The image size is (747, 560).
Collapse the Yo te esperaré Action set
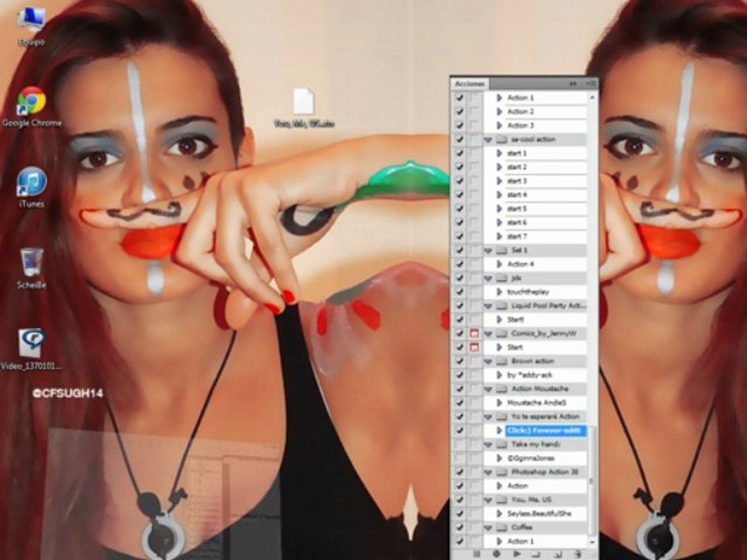point(488,416)
